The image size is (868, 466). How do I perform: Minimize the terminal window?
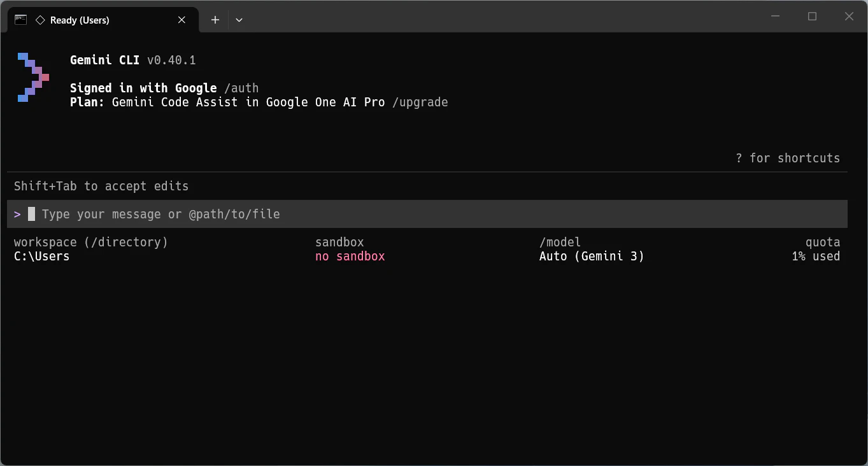[x=775, y=17]
